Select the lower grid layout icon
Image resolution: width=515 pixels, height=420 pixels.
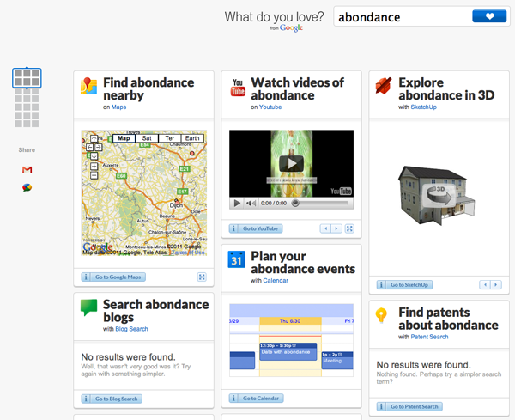point(27,108)
